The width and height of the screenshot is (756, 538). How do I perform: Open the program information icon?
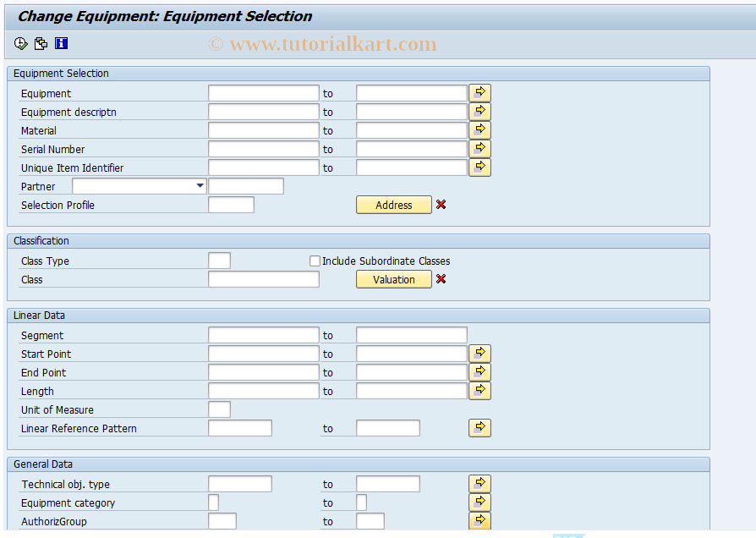click(x=60, y=43)
